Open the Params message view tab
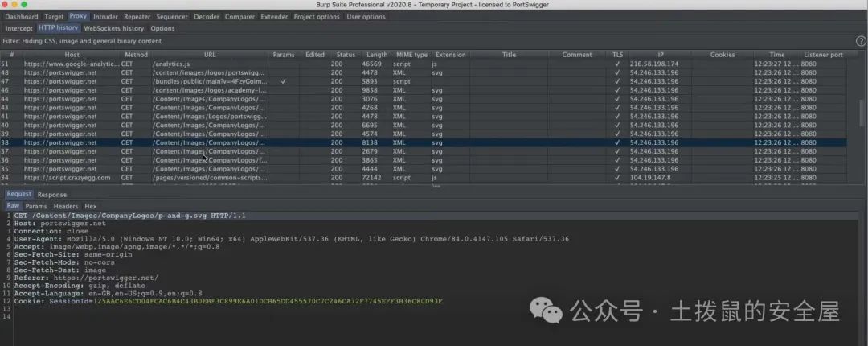This screenshot has height=346, width=868. pos(36,206)
